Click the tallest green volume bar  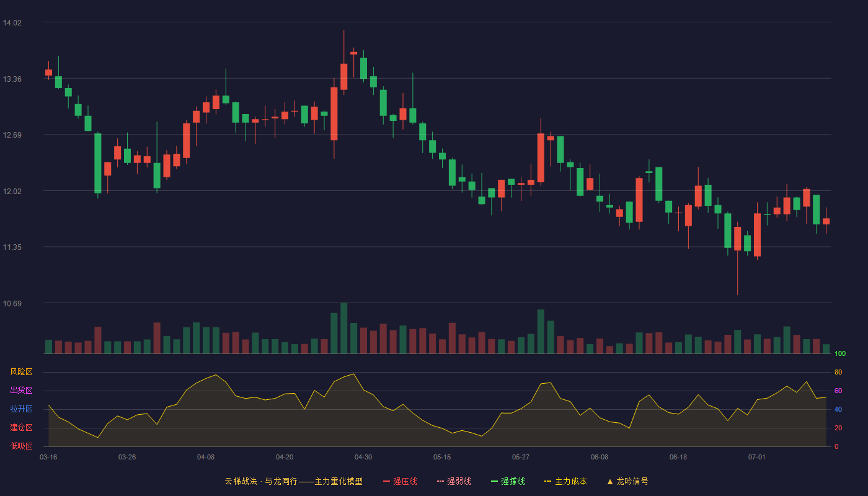click(343, 328)
